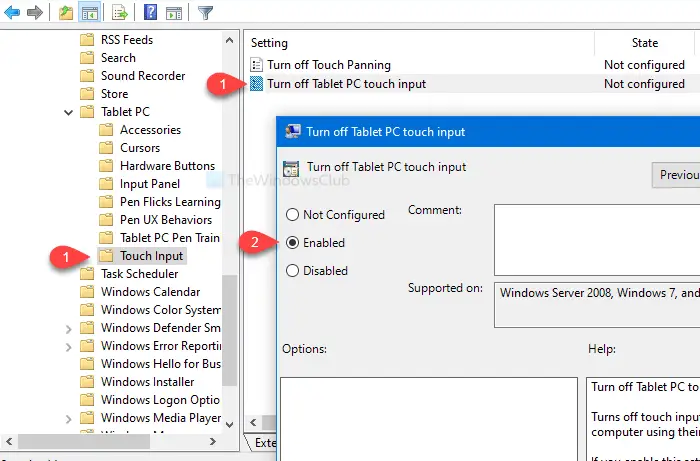
Task: Open Filter Options with the funnel icon
Action: click(205, 12)
